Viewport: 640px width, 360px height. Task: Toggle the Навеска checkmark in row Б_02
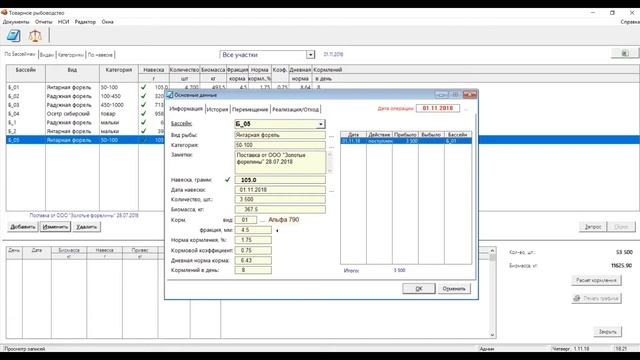[143, 96]
